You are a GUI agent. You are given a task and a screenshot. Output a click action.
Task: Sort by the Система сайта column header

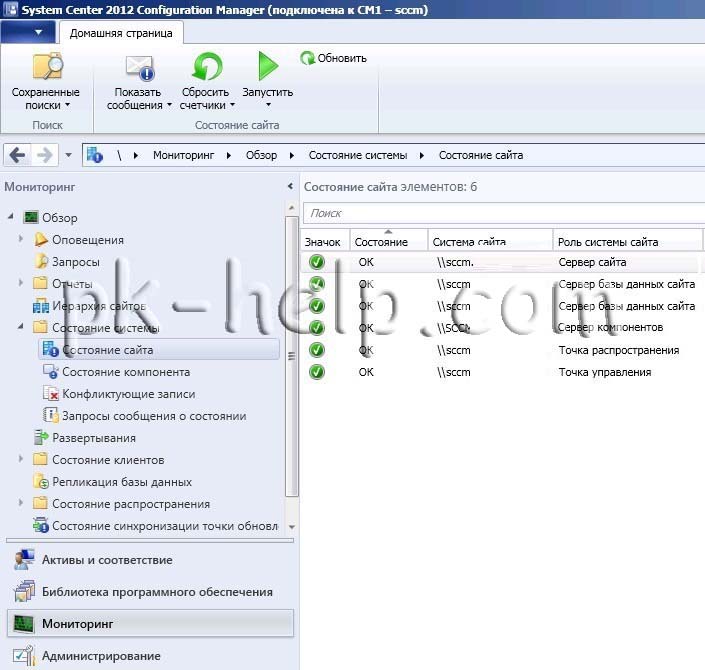[490, 242]
